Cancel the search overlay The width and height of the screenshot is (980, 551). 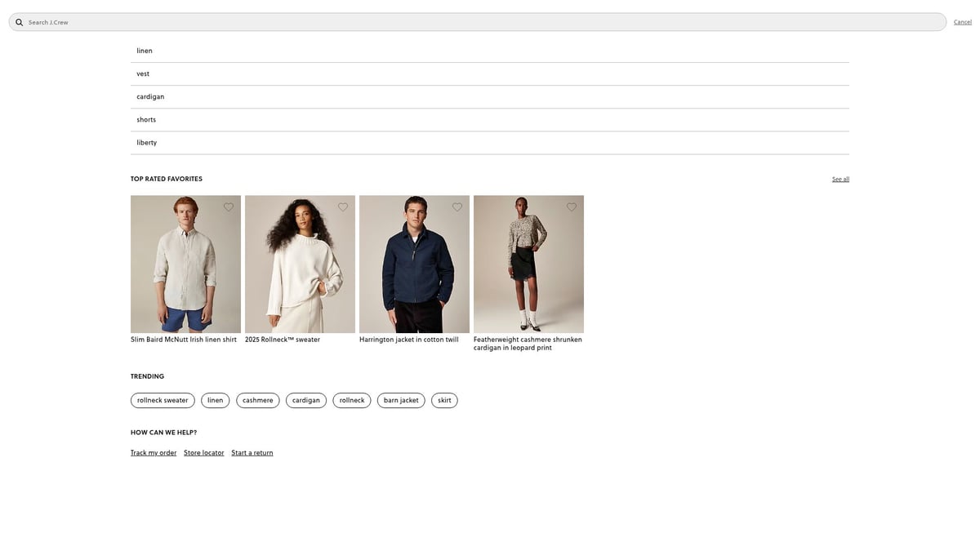(962, 22)
